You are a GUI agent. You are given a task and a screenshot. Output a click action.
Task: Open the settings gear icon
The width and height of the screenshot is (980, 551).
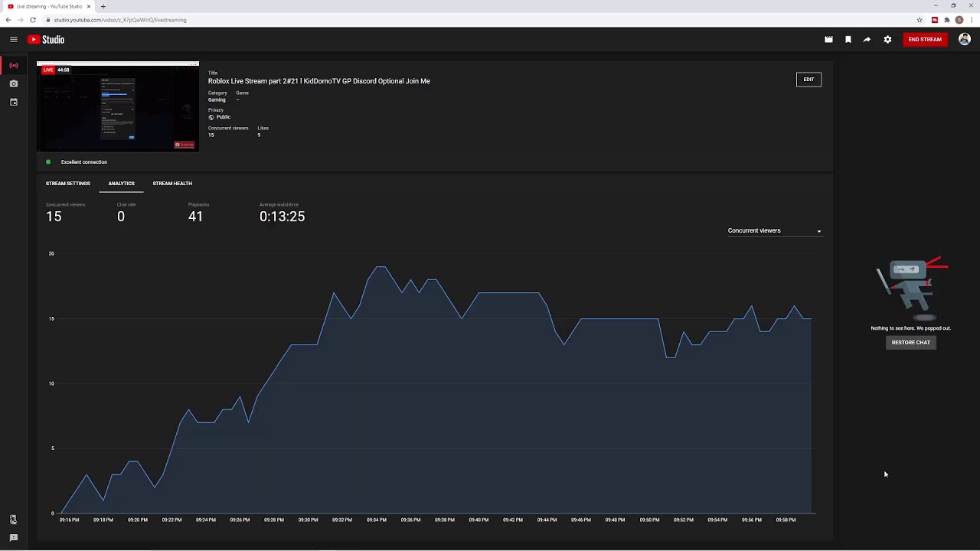tap(887, 40)
